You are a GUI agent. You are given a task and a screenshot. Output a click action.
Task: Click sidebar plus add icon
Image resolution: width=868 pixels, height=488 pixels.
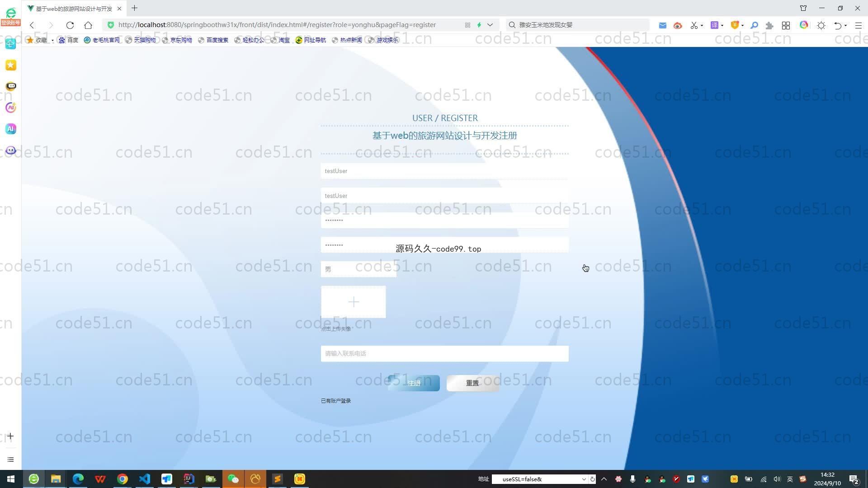click(x=10, y=436)
